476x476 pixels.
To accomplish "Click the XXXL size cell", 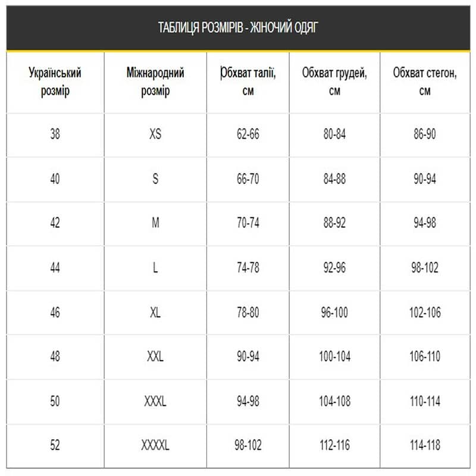I will 155,402.
